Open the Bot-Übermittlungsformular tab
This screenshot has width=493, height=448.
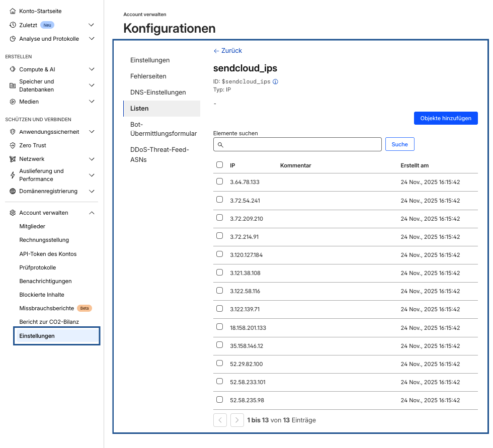163,129
